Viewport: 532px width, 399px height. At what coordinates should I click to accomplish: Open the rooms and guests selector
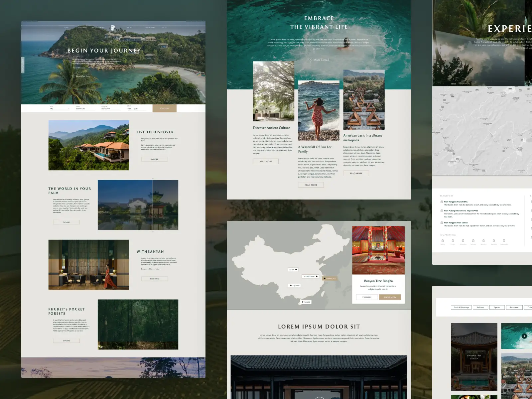pos(136,109)
